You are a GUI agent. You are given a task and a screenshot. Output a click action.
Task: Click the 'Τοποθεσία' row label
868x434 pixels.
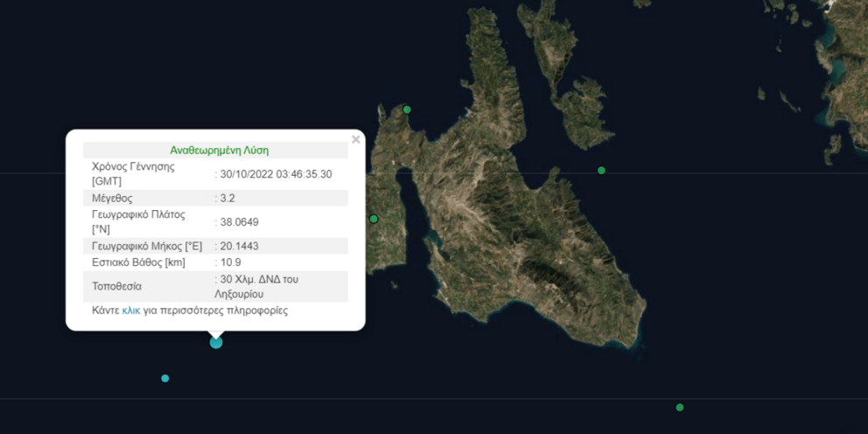(x=116, y=286)
